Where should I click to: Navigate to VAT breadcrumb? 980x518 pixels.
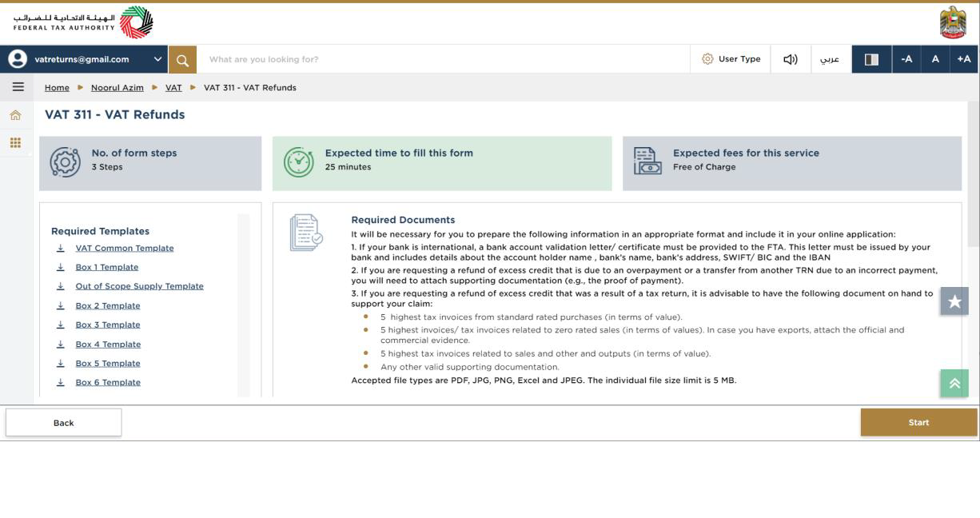click(x=173, y=88)
